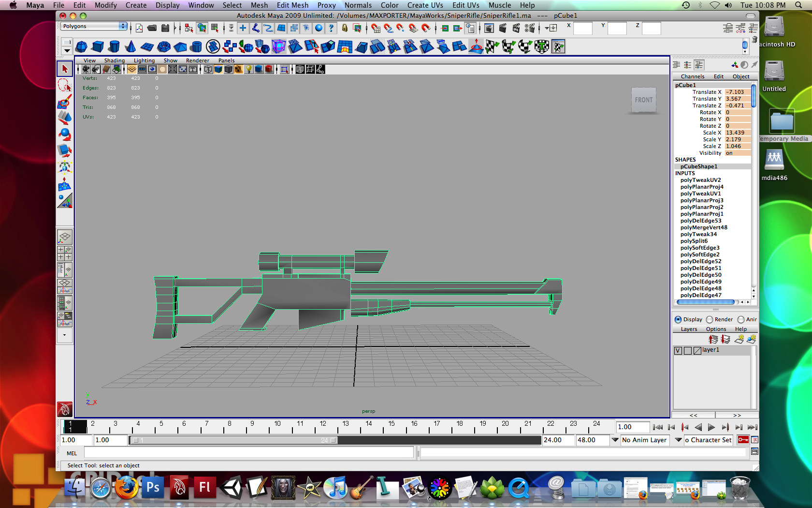Open the Modify menu
Screen dimensions: 812x508
pyautogui.click(x=106, y=5)
